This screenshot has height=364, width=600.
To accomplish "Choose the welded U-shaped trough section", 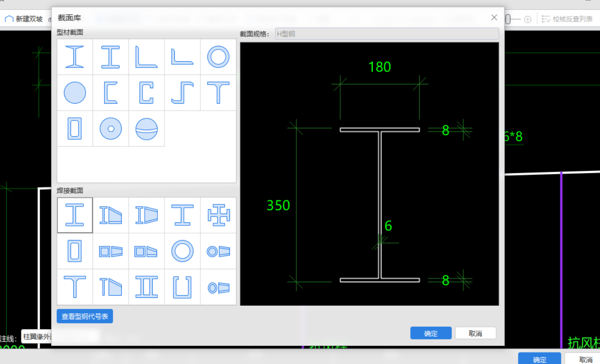I will tap(182, 287).
